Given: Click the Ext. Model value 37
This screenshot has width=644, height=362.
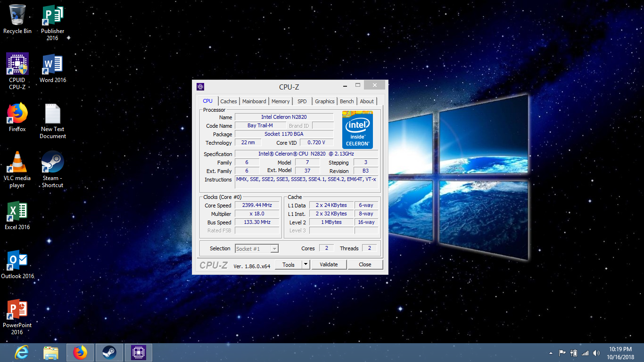Looking at the screenshot, I should (x=307, y=171).
